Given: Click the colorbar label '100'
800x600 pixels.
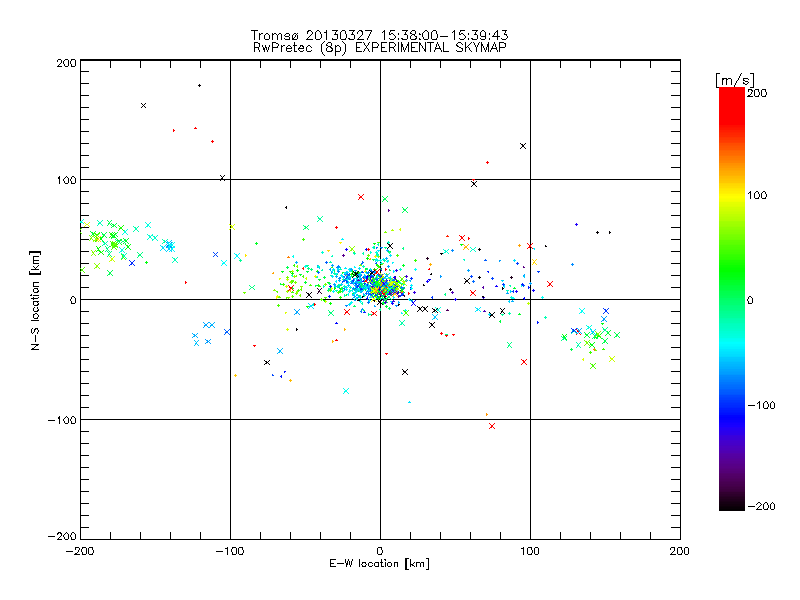Looking at the screenshot, I should pyautogui.click(x=757, y=195).
